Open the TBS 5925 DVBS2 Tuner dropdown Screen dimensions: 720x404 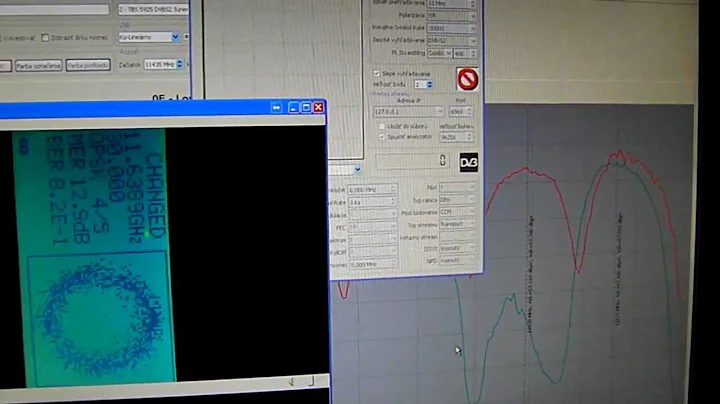click(153, 9)
